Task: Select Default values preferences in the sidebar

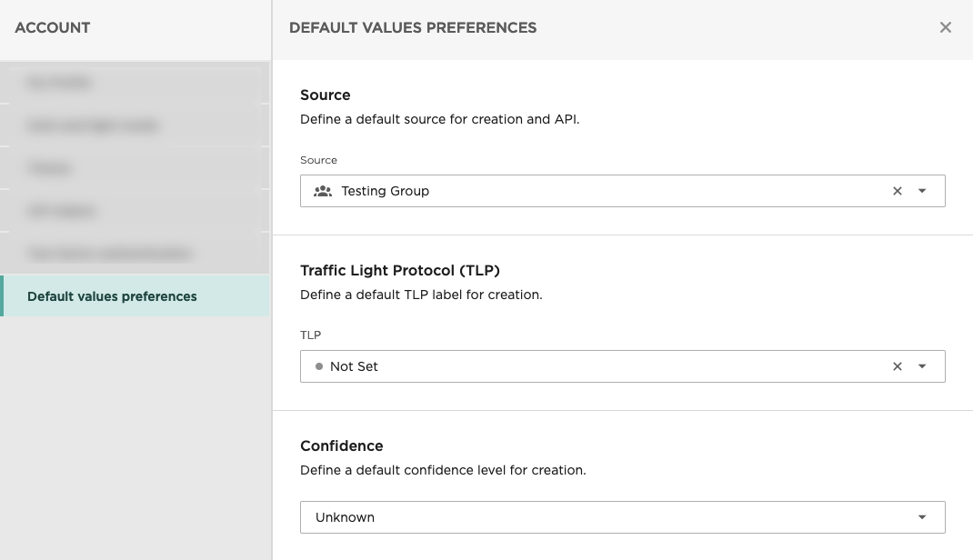Action: pyautogui.click(x=111, y=296)
